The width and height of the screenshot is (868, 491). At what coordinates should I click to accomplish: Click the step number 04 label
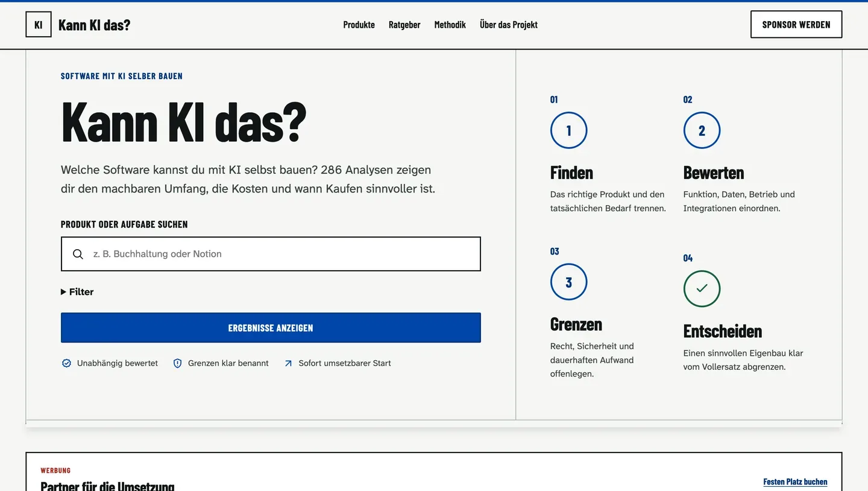[x=688, y=258]
